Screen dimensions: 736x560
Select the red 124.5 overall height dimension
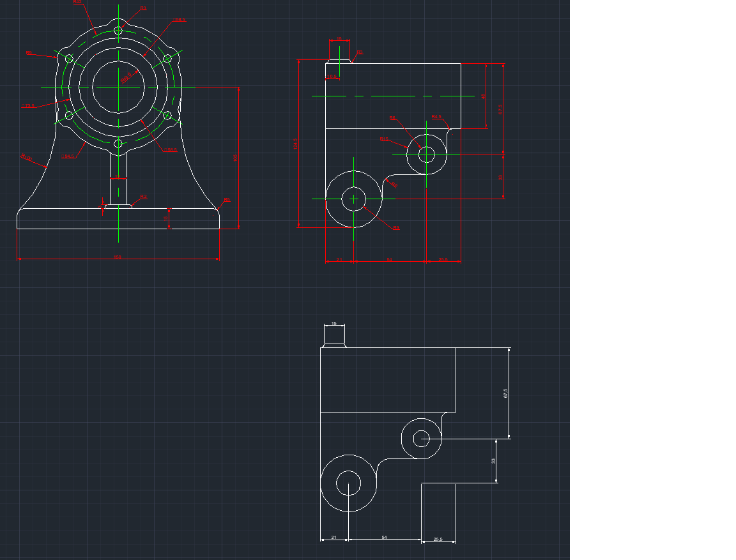coord(295,144)
